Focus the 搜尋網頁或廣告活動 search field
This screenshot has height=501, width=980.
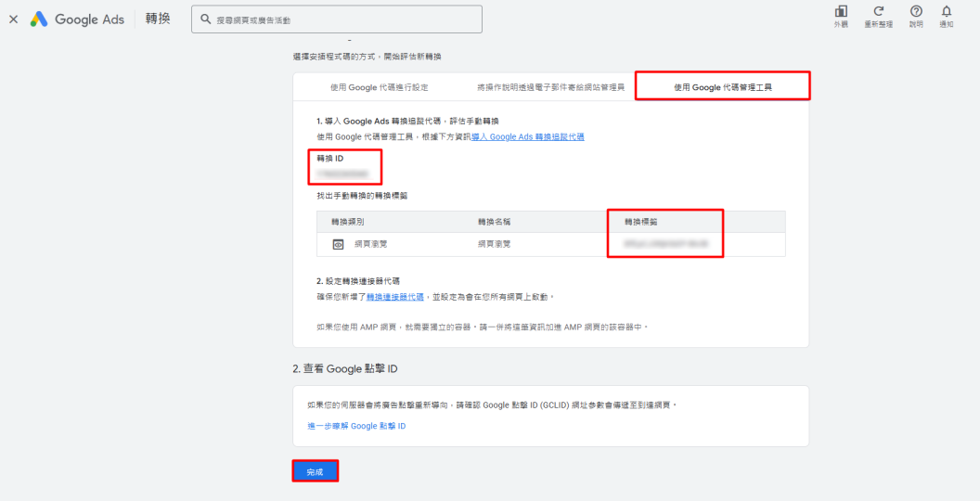(343, 19)
